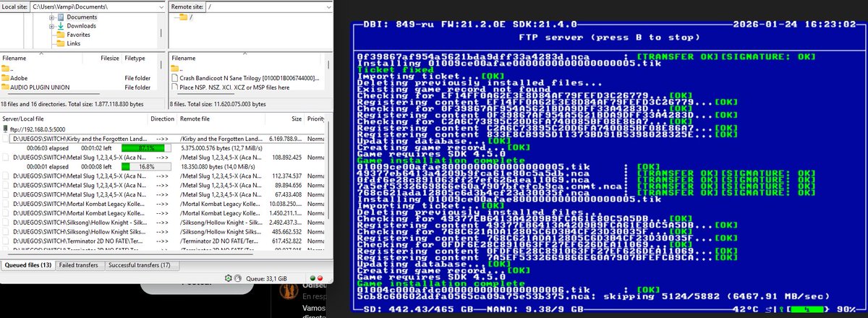
Task: Select the Favorites tree item label
Action: pyautogui.click(x=79, y=34)
